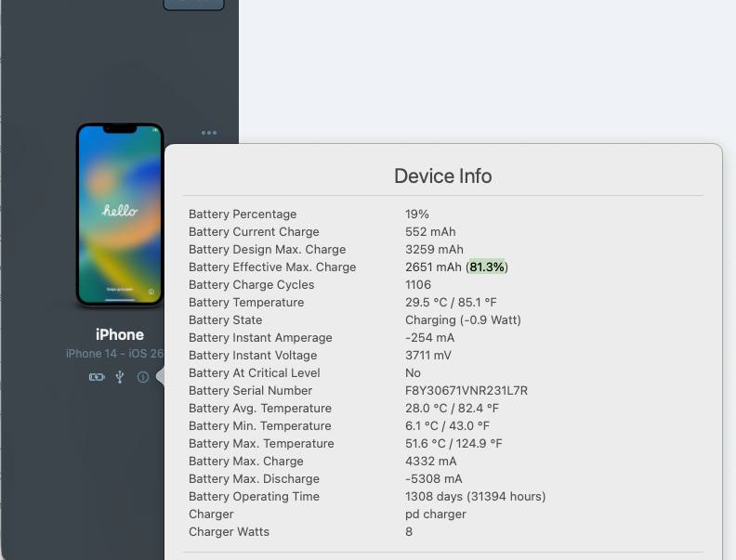The height and width of the screenshot is (560, 736).
Task: Click the 28.0 °C / 82.4 °F average temperature
Action: pyautogui.click(x=452, y=409)
